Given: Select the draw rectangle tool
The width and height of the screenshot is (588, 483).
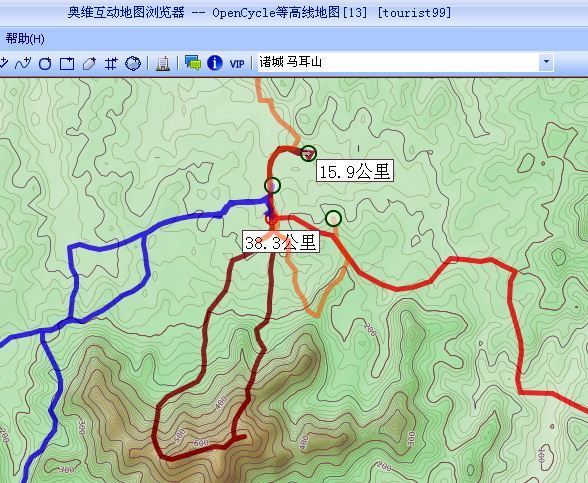Looking at the screenshot, I should click(67, 63).
